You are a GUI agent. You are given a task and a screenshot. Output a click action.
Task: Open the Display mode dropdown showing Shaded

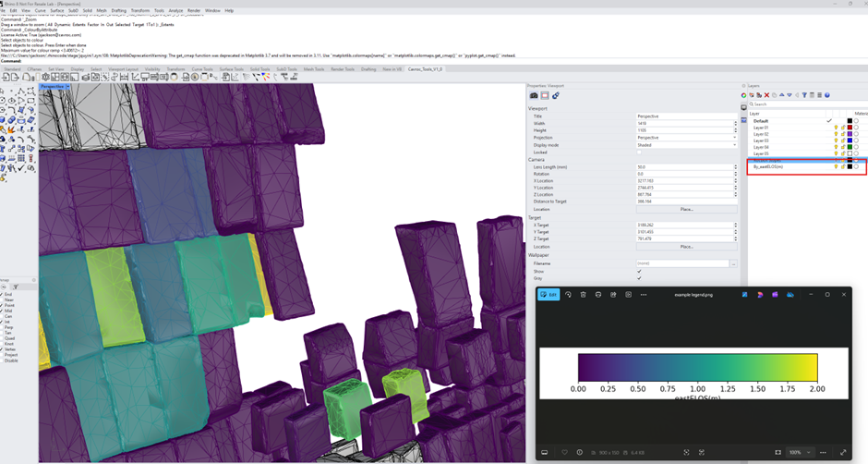[x=686, y=145]
